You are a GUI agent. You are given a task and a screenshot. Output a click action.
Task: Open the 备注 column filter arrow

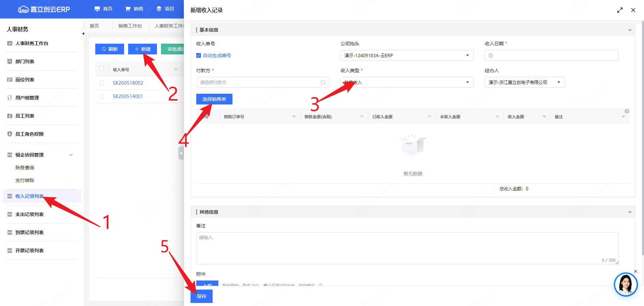(624, 117)
